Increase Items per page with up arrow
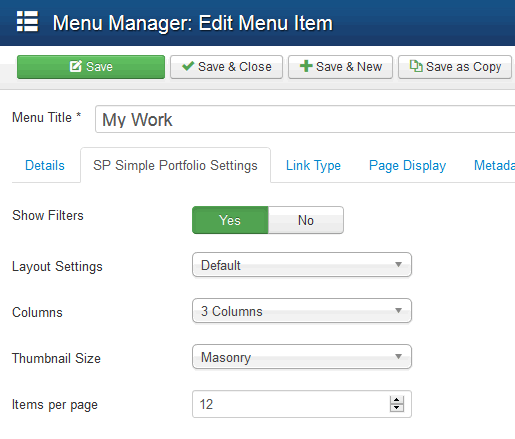The height and width of the screenshot is (439, 515). 397,400
